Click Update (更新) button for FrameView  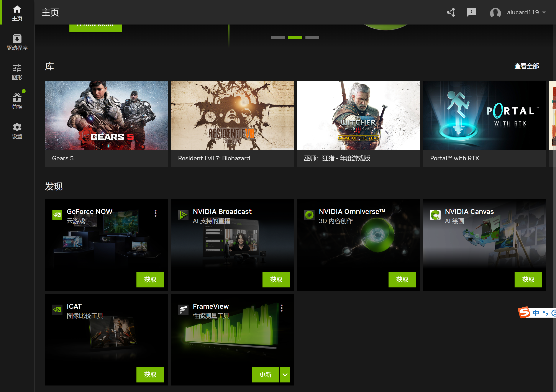tap(265, 375)
